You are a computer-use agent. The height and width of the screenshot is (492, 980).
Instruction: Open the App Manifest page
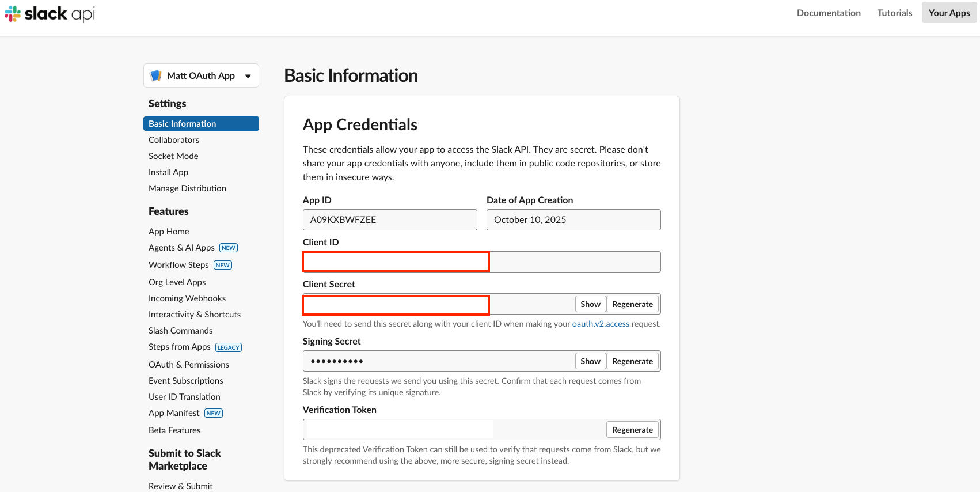(x=174, y=413)
